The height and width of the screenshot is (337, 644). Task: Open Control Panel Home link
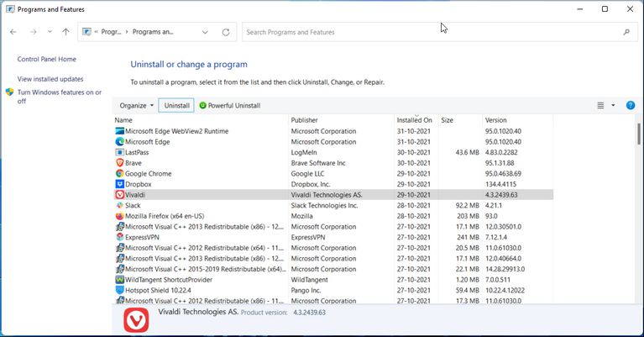[x=47, y=59]
